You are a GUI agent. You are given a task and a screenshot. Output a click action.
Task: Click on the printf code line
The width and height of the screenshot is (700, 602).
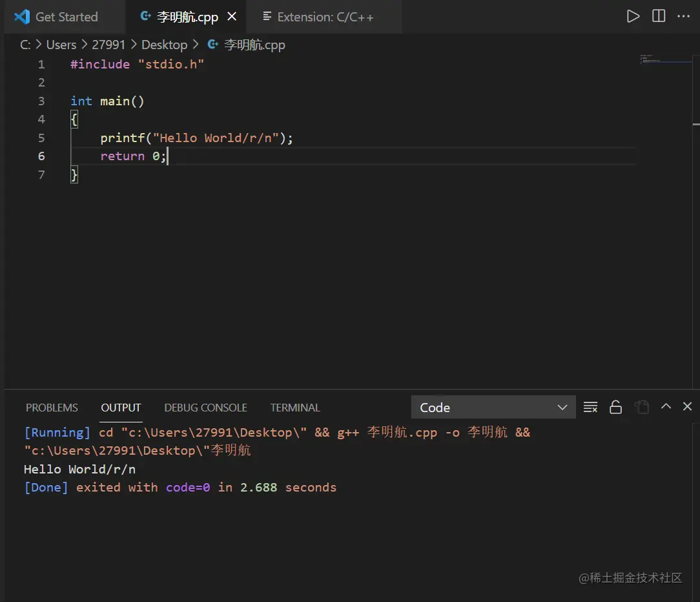196,138
